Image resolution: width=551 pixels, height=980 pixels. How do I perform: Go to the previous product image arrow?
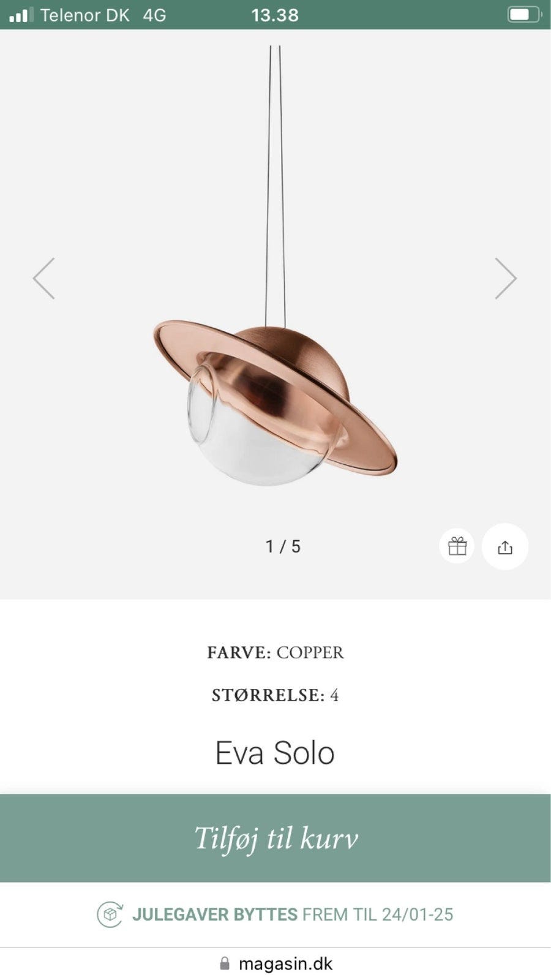43,278
